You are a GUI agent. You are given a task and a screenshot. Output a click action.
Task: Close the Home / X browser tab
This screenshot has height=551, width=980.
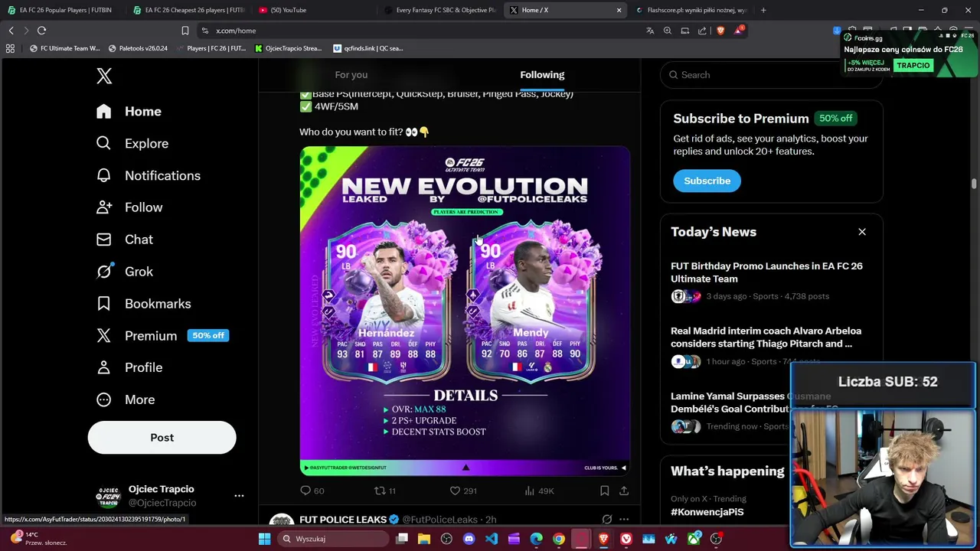(x=619, y=10)
